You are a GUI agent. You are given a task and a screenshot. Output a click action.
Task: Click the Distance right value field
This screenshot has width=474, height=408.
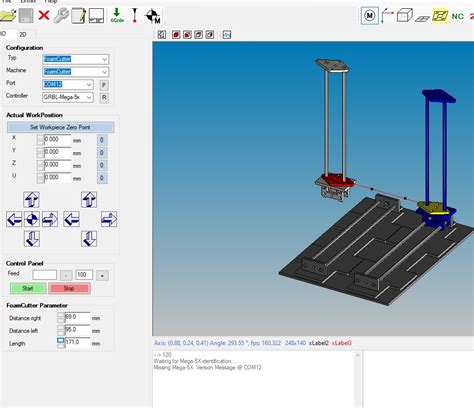pos(77,317)
